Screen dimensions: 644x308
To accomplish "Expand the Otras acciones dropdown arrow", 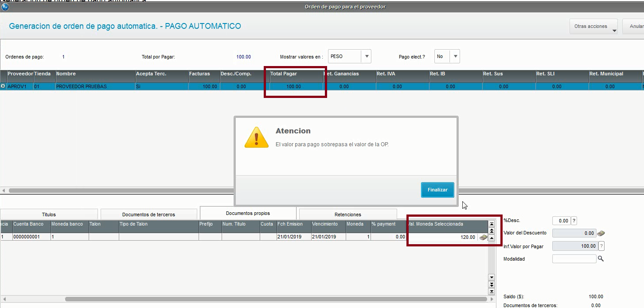I will point(614,31).
